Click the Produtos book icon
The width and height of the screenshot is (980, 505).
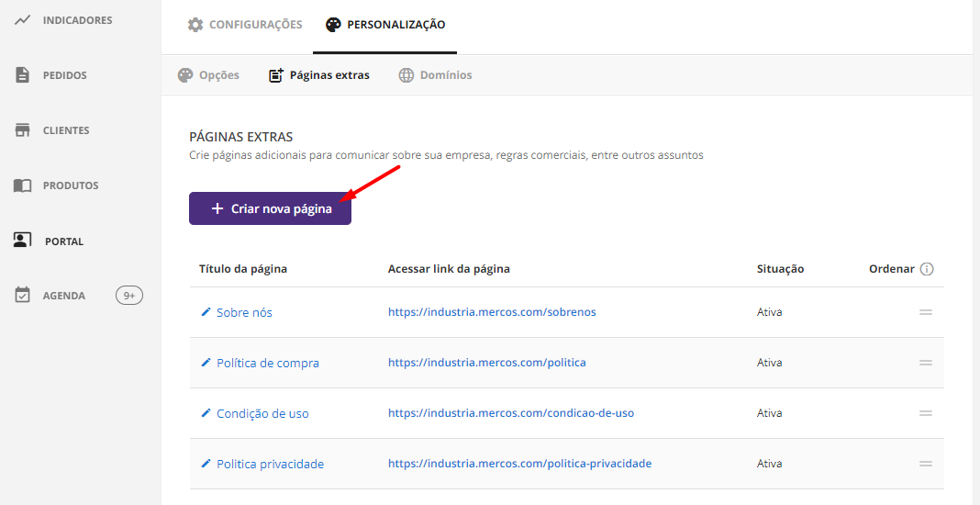tap(23, 185)
